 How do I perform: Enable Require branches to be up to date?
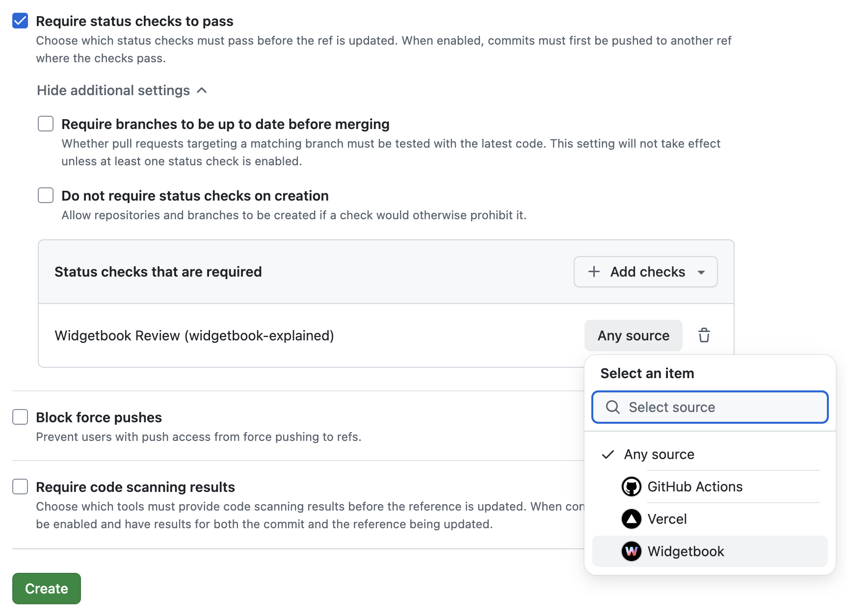tap(46, 124)
